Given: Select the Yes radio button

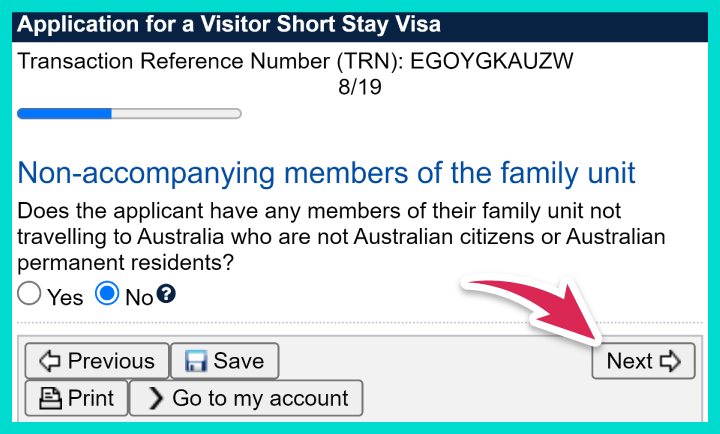Looking at the screenshot, I should [x=30, y=294].
